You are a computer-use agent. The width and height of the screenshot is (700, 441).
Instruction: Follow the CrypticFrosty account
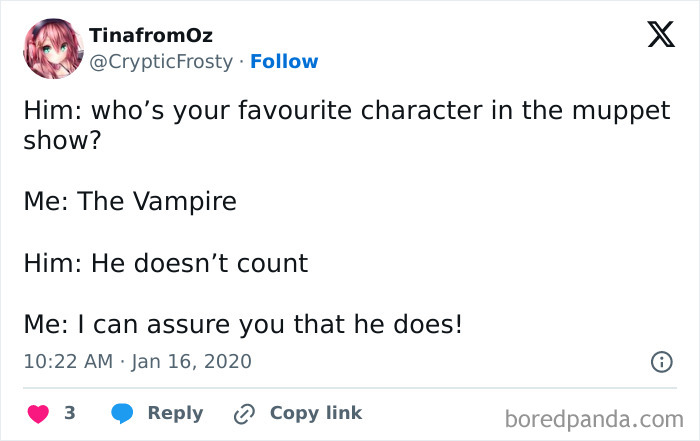click(x=284, y=61)
